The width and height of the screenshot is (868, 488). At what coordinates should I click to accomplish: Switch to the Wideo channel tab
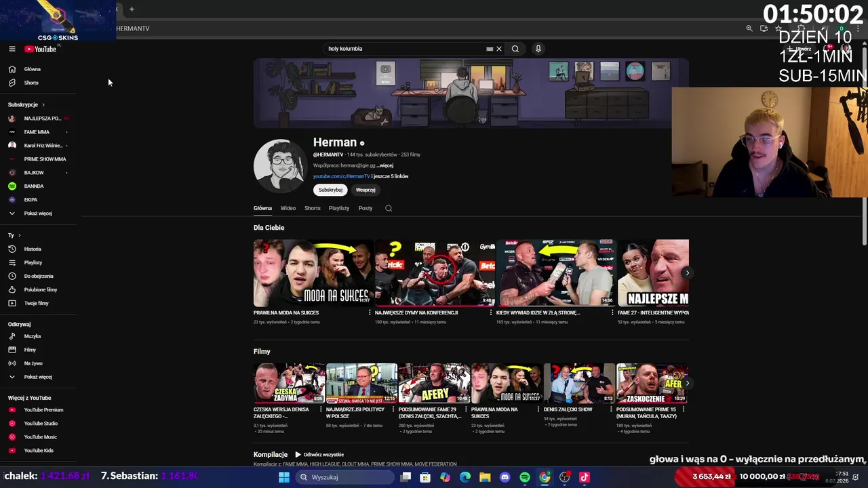tap(288, 209)
